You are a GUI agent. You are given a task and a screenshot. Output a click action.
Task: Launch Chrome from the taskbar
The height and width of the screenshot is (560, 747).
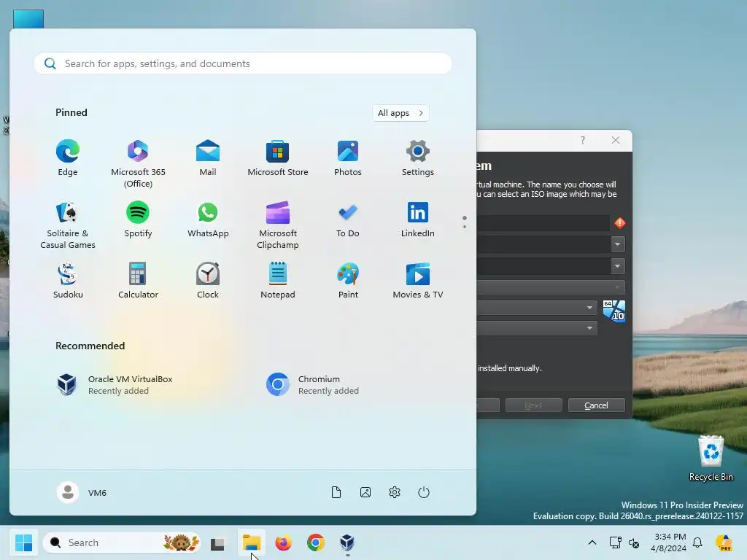tap(315, 542)
